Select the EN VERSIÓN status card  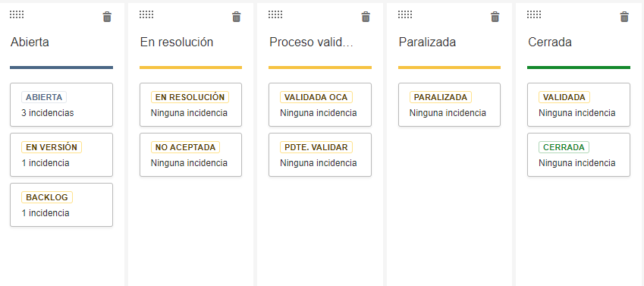61,155
